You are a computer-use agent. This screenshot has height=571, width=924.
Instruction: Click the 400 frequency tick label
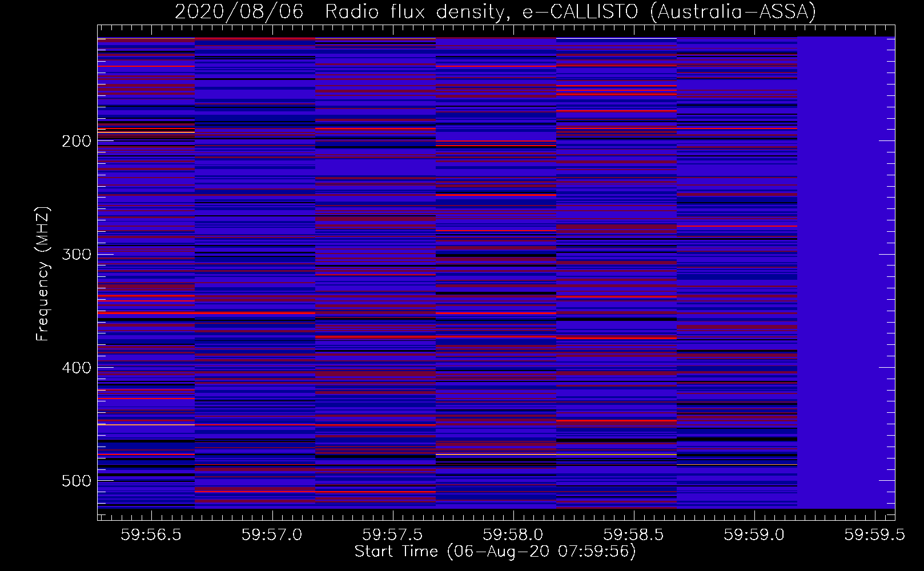click(x=76, y=368)
